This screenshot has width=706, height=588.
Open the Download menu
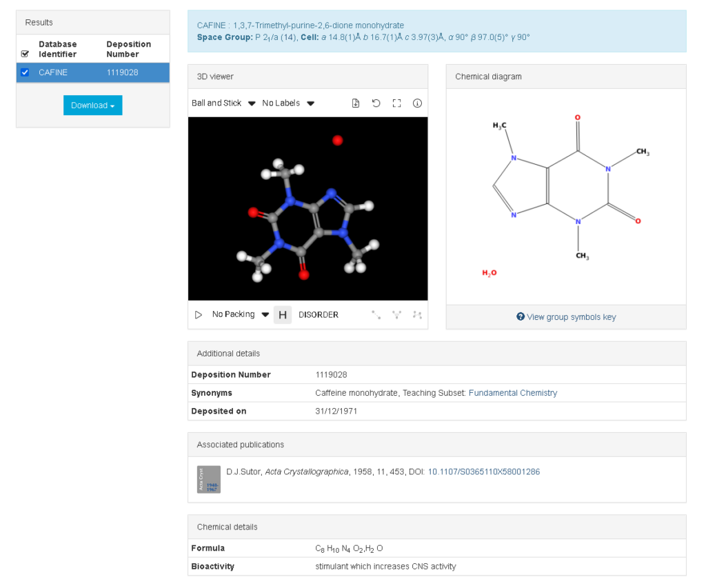[x=92, y=105]
